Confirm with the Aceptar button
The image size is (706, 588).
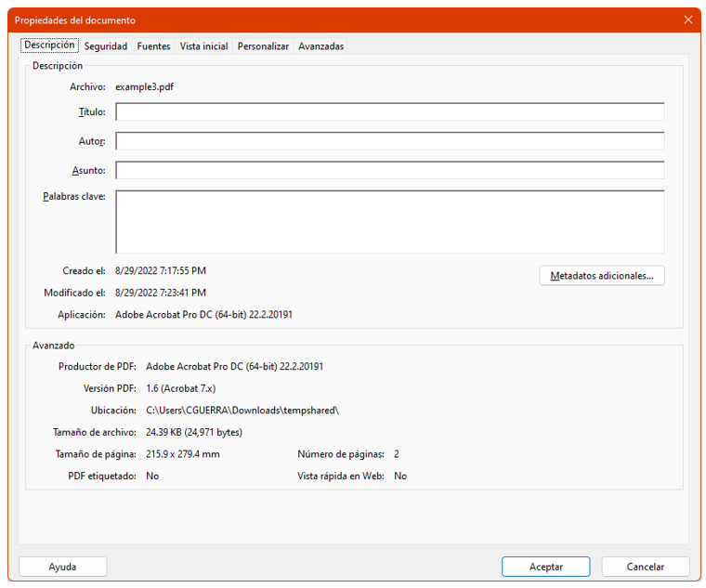click(545, 567)
